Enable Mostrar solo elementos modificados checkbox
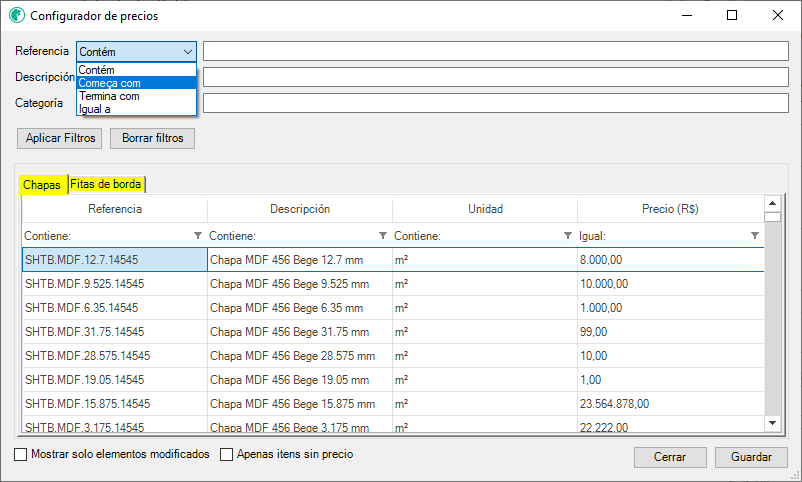 click(x=20, y=454)
